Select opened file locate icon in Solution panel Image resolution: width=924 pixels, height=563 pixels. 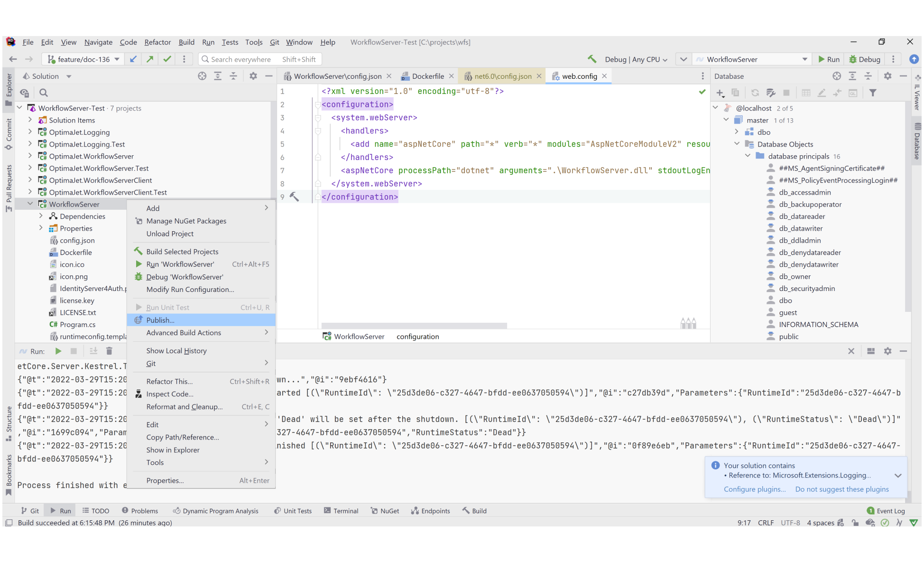202,76
